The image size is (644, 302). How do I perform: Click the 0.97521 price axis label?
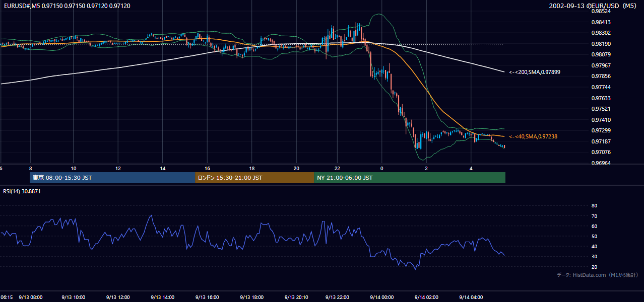pos(601,109)
